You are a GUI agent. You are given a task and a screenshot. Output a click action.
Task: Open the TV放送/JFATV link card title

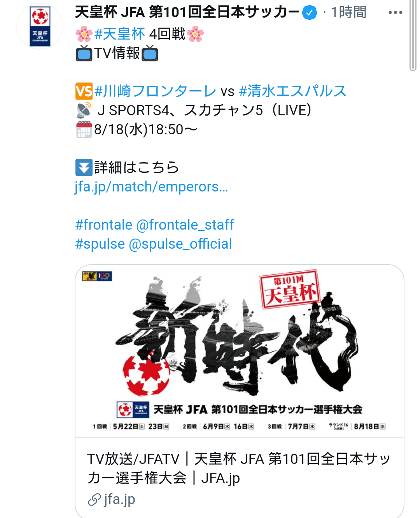click(239, 469)
